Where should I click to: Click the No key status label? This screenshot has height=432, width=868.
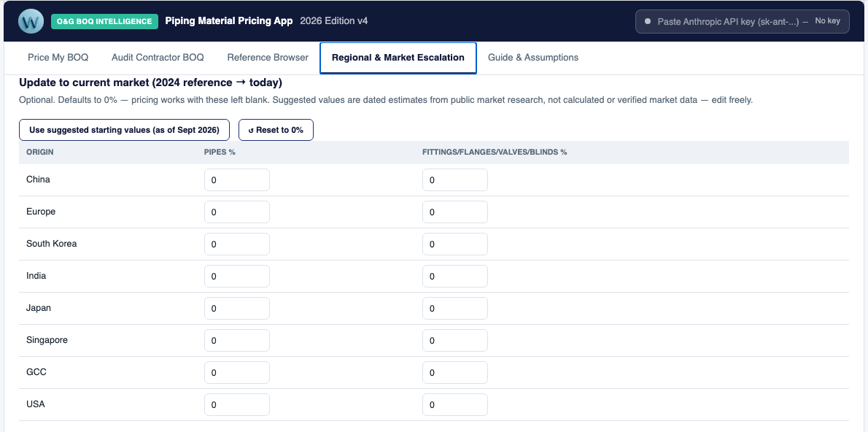point(828,21)
